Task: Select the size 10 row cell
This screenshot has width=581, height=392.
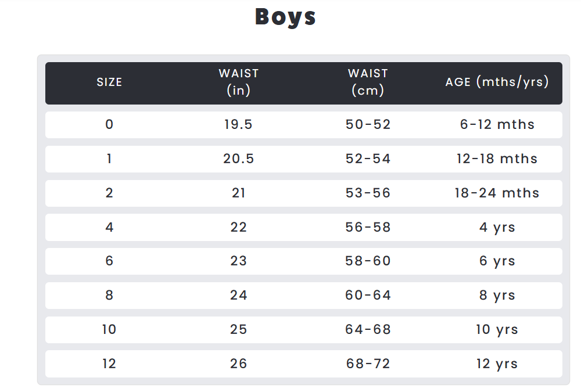Action: [x=109, y=329]
